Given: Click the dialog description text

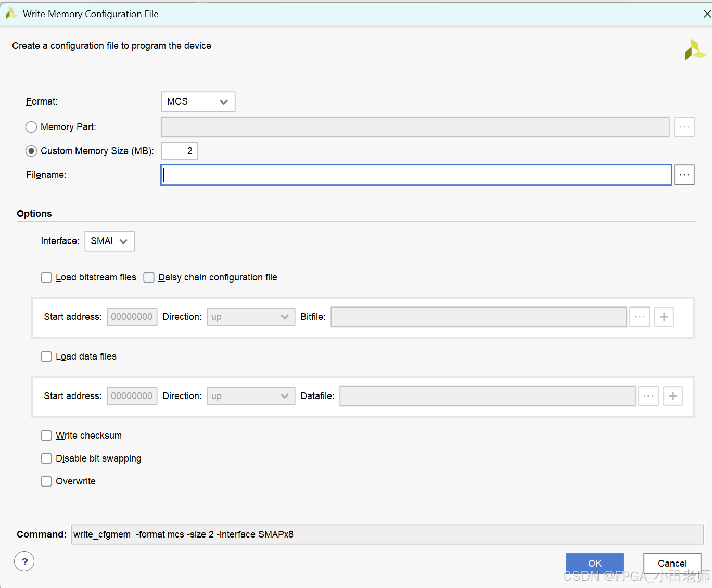Looking at the screenshot, I should (112, 46).
